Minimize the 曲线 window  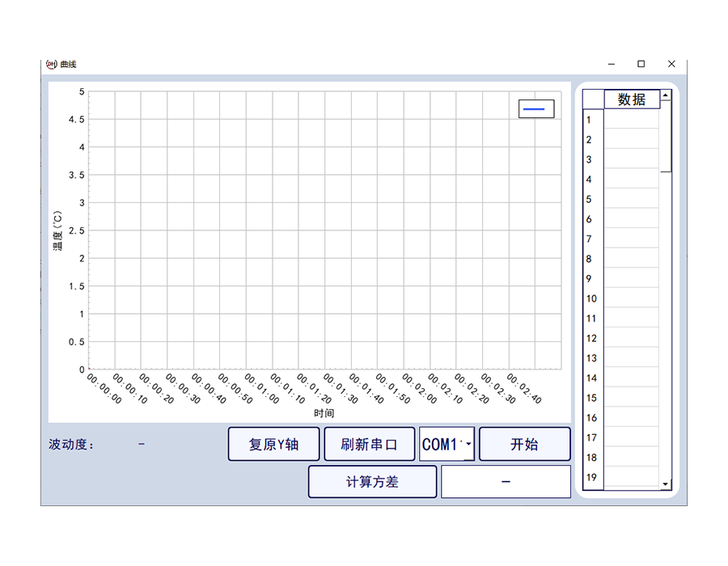click(x=611, y=64)
